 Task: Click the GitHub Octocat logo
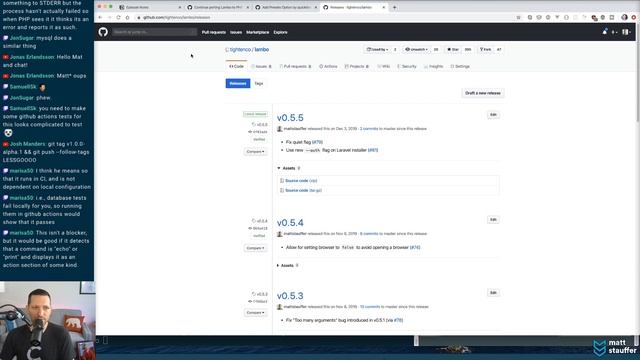click(103, 32)
